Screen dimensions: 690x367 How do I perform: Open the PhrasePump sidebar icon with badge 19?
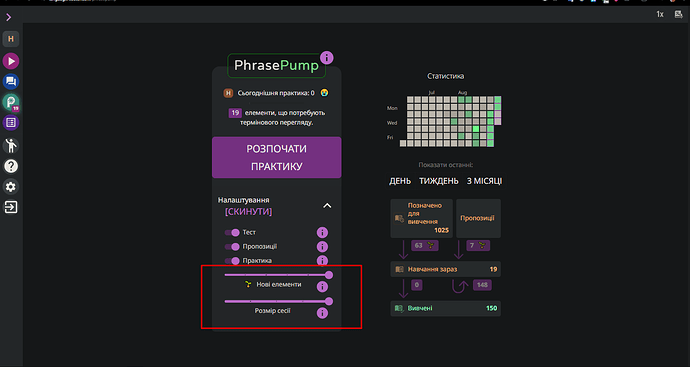tap(11, 102)
